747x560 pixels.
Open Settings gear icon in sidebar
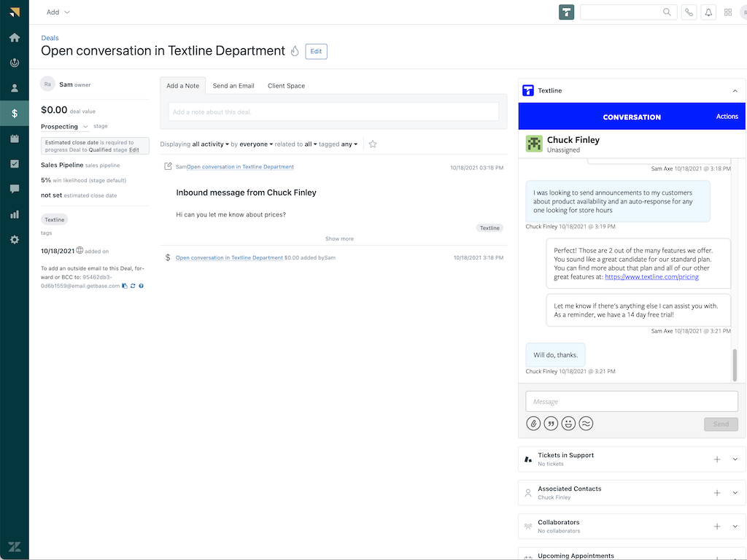[15, 240]
